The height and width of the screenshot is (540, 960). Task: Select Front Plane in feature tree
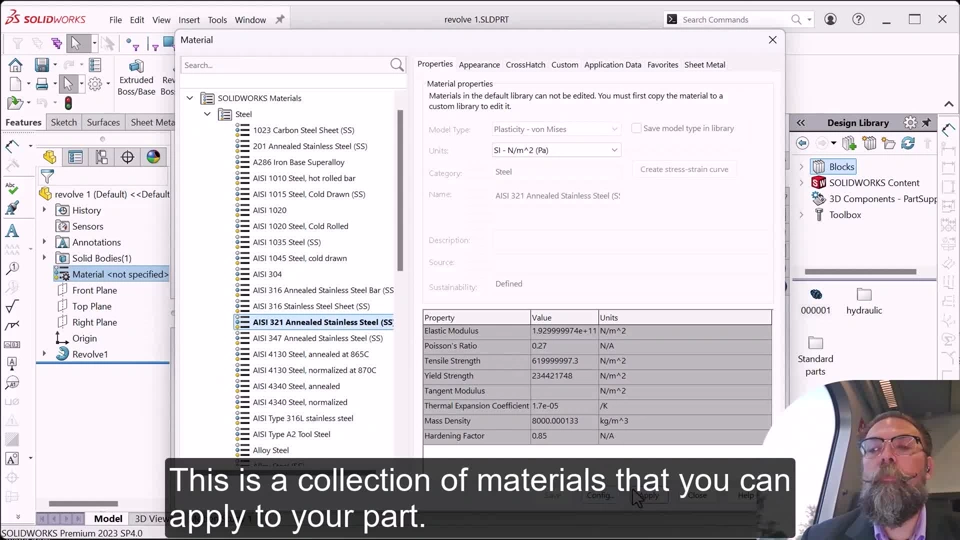(94, 290)
